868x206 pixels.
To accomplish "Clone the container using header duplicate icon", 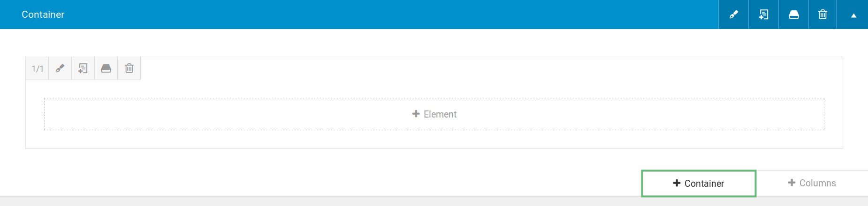I will [763, 15].
